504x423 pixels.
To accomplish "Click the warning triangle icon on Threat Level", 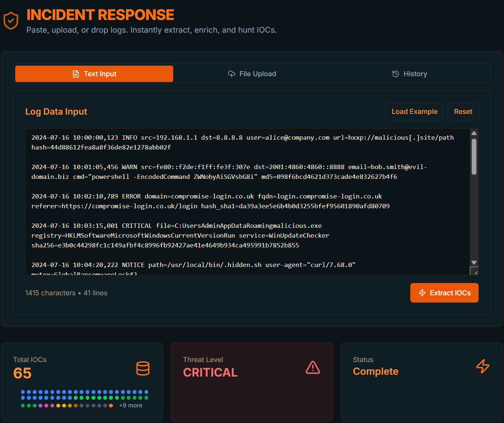I will pos(313,367).
